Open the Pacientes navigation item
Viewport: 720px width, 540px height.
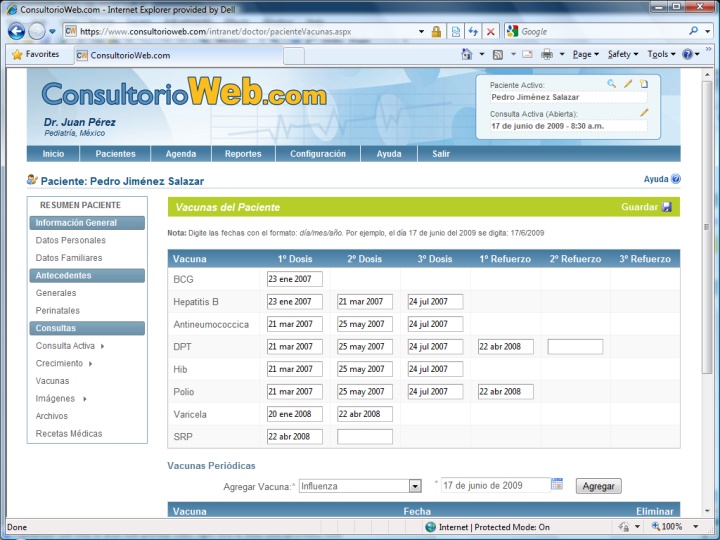(x=115, y=154)
